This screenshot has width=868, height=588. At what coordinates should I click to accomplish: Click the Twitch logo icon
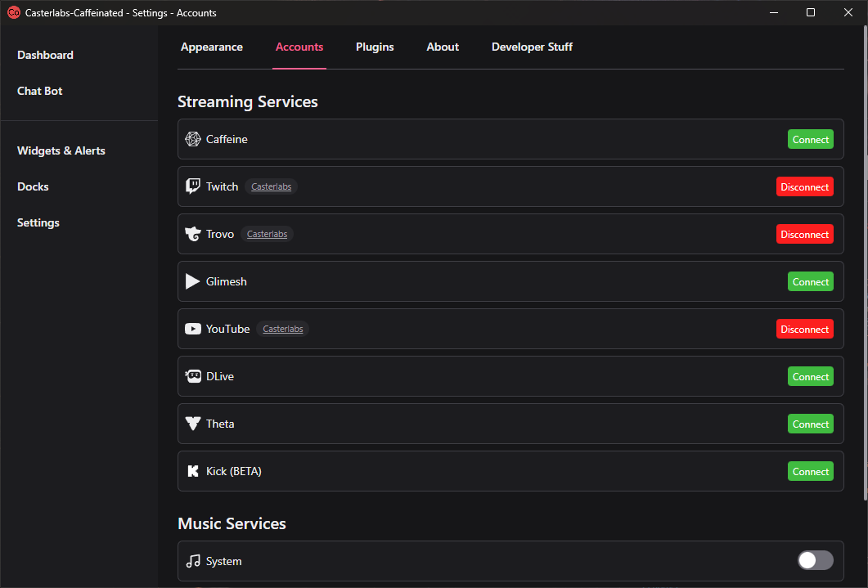[193, 186]
